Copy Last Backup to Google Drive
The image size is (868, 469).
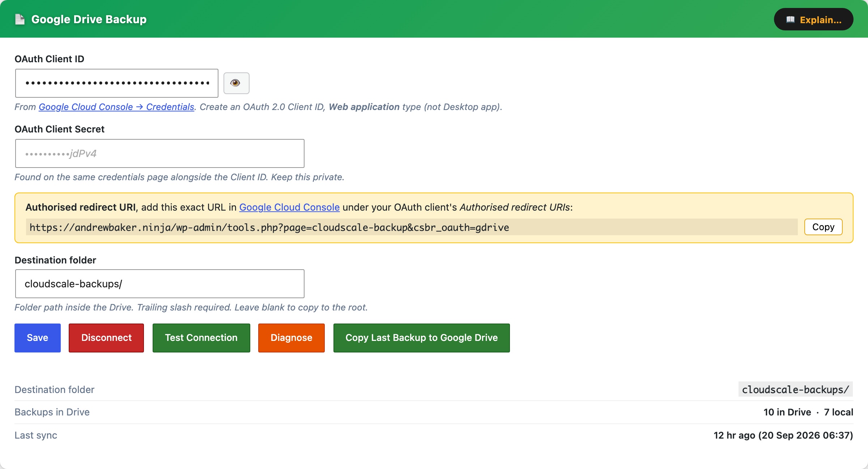pos(422,338)
